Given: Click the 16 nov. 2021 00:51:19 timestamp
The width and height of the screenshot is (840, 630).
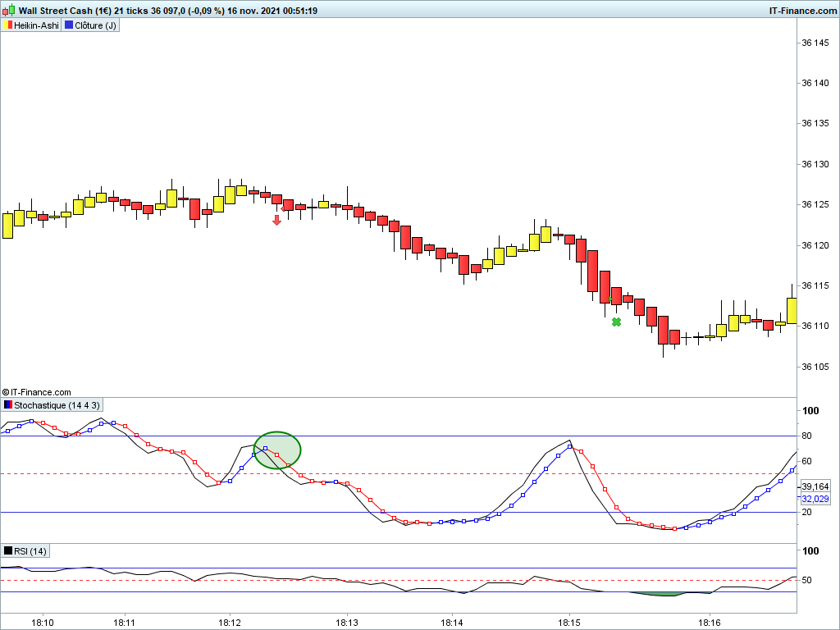Looking at the screenshot, I should point(272,11).
